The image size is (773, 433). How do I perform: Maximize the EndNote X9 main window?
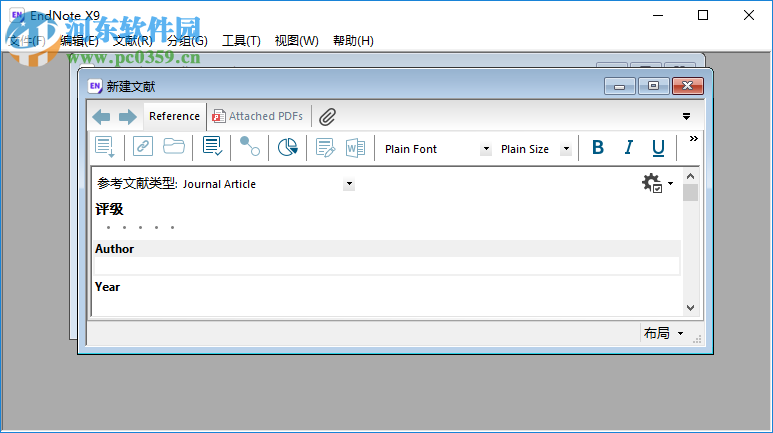click(x=703, y=15)
